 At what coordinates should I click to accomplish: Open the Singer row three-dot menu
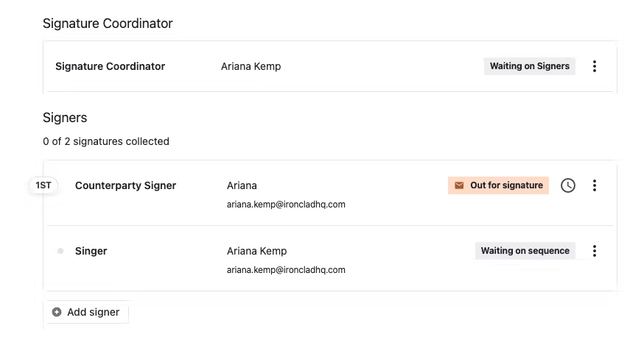pos(595,251)
